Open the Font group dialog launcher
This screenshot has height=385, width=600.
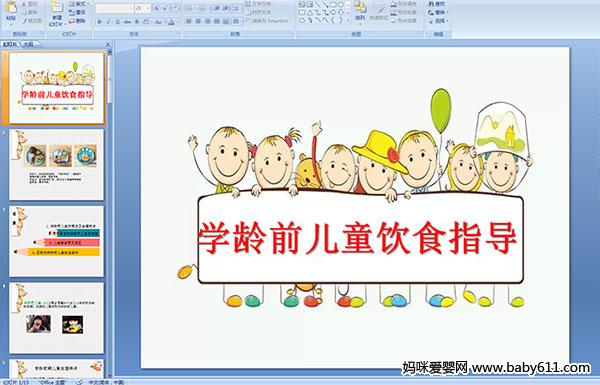coord(179,34)
